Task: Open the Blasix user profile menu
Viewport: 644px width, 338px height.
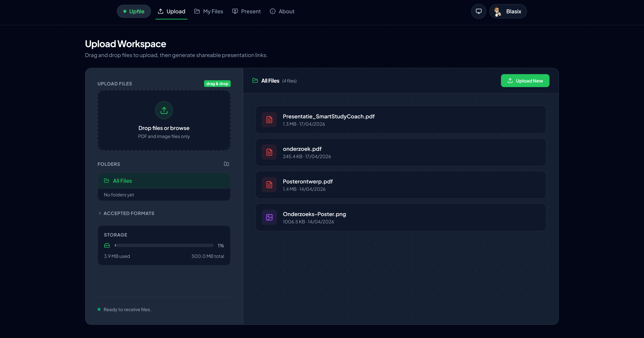Action: 508,11
